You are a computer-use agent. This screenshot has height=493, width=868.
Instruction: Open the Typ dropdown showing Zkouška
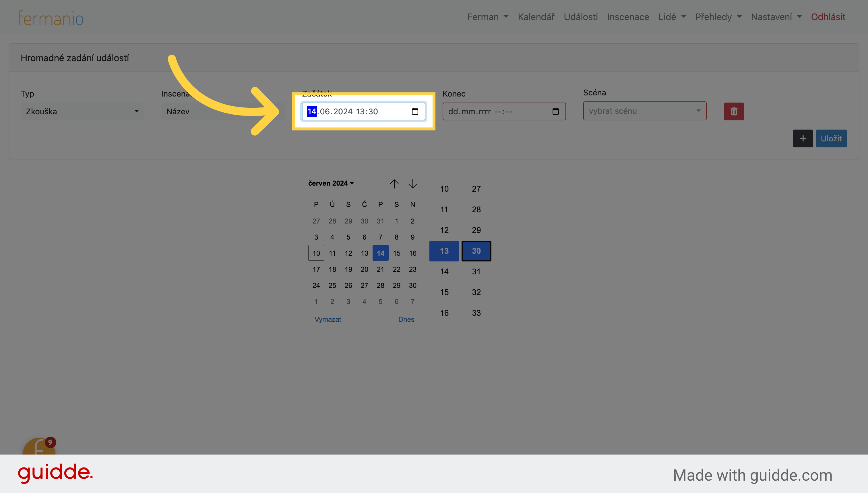[82, 111]
